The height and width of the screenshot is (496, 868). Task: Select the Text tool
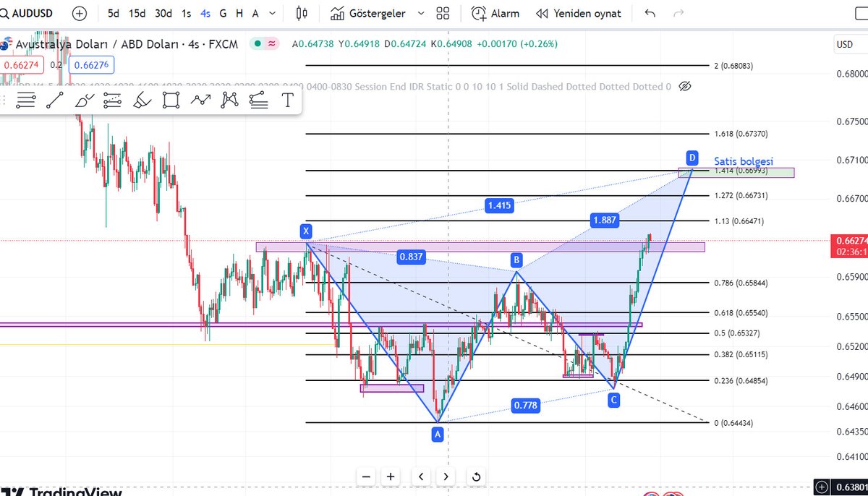(x=287, y=101)
